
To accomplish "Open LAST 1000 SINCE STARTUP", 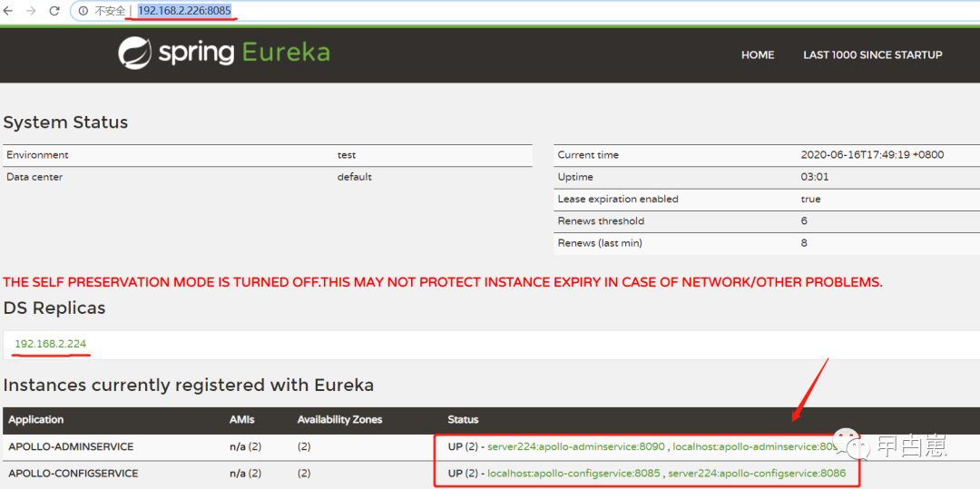I will click(873, 55).
